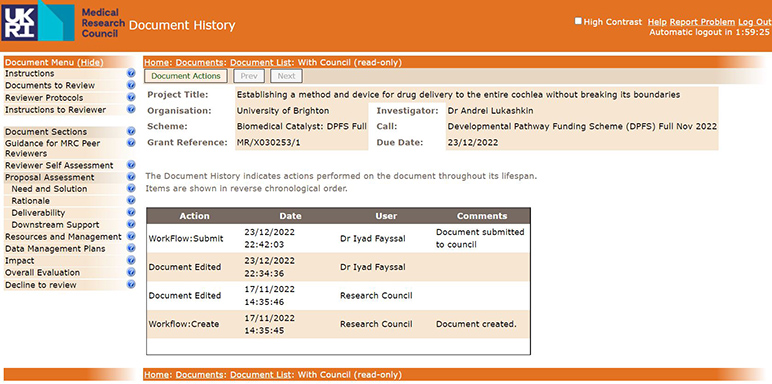The image size is (772, 384).
Task: Click organisation University of Brighton
Action: [x=283, y=111]
